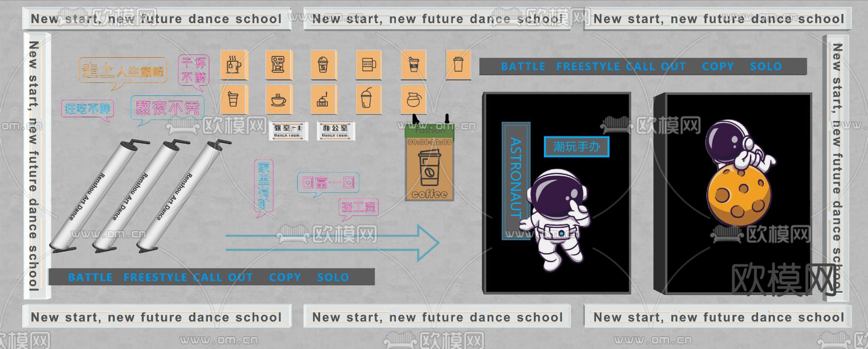Click SOLO on banner above astronaut posters
The width and height of the screenshot is (868, 349).
point(766,67)
